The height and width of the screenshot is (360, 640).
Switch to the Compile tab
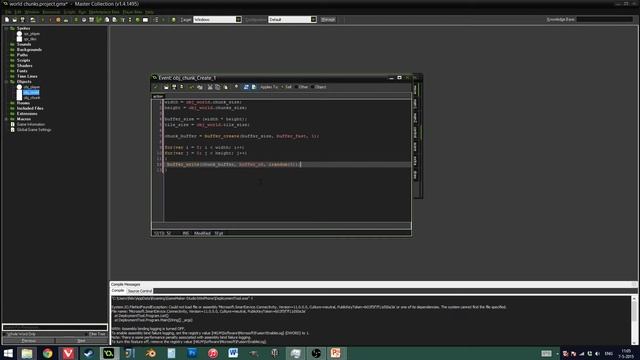click(118, 291)
